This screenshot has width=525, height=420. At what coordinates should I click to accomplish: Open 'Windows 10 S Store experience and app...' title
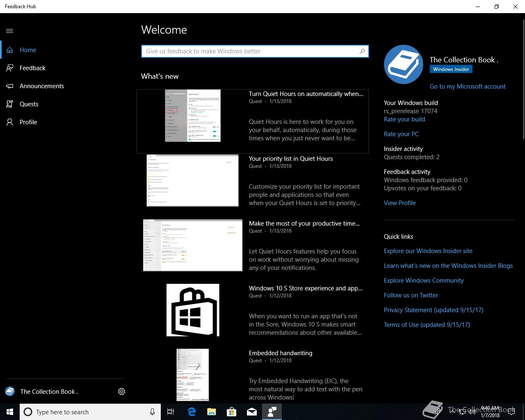click(x=306, y=288)
